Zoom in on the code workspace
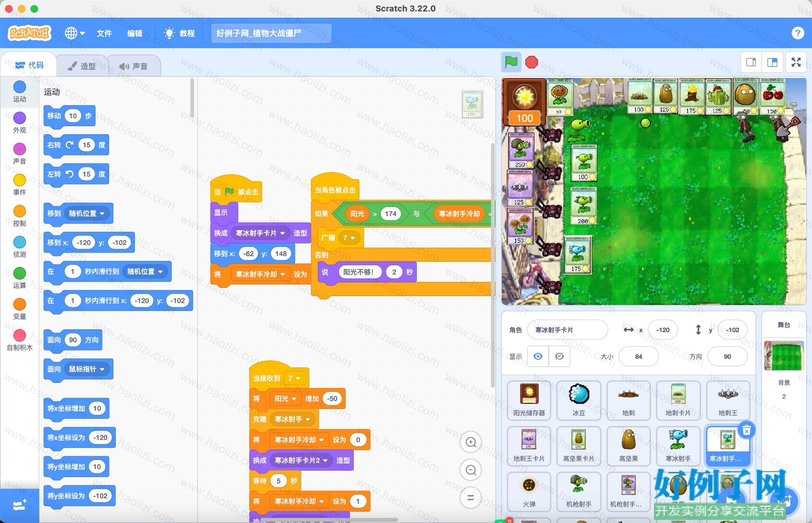The image size is (812, 523). pos(471,442)
